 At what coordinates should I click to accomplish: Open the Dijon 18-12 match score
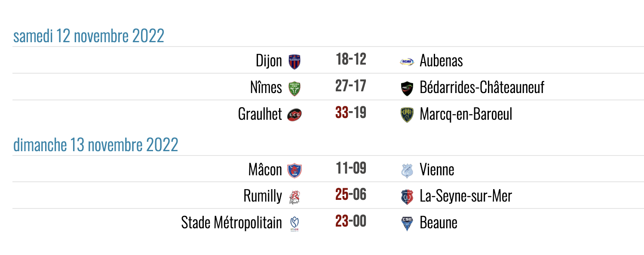pos(351,59)
